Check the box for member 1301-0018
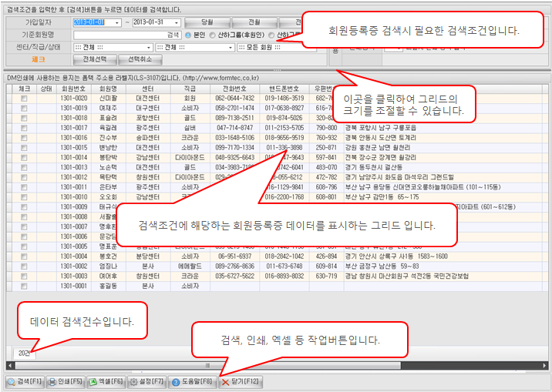The height and width of the screenshot is (392, 552). coord(24,118)
